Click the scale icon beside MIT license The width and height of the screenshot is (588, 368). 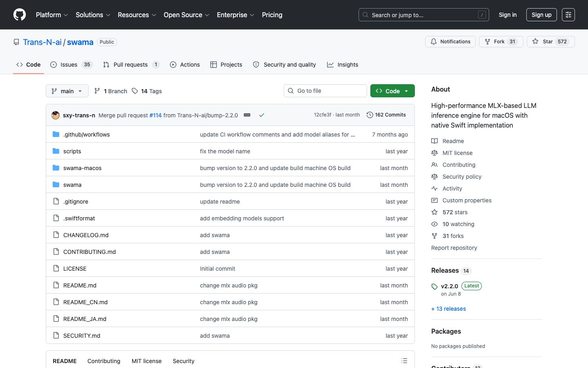[434, 153]
